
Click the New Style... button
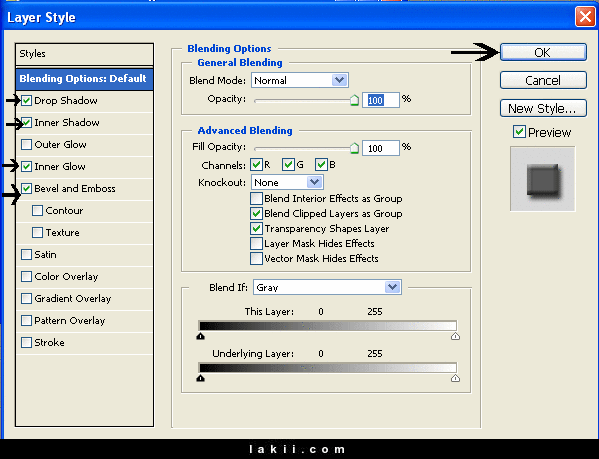pos(543,108)
